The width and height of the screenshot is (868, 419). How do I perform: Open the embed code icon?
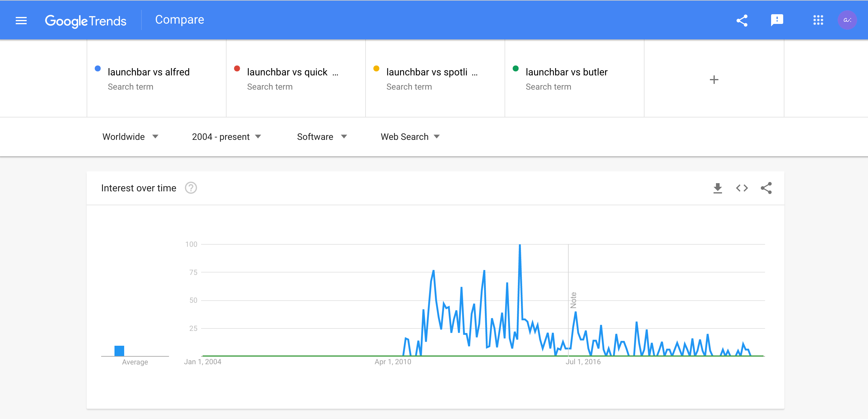coord(742,188)
